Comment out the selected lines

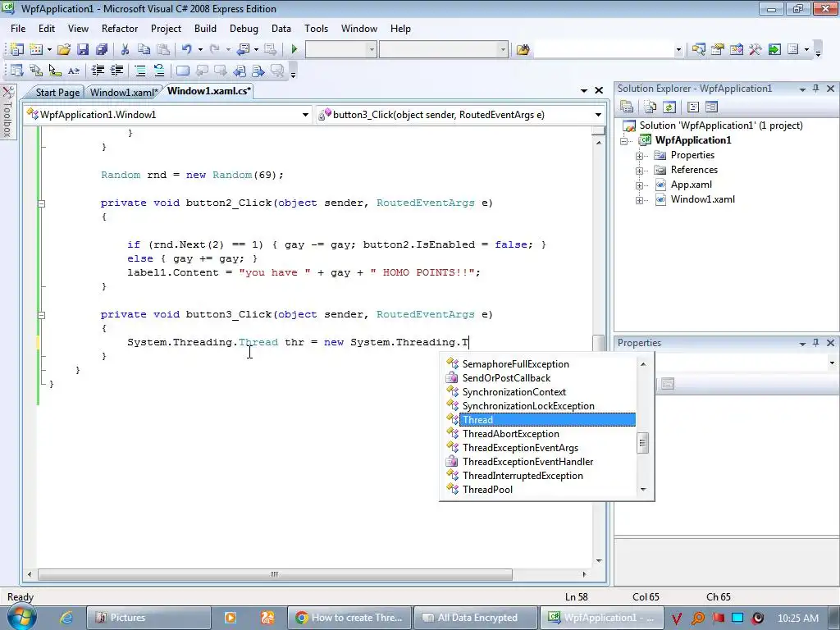[x=139, y=71]
